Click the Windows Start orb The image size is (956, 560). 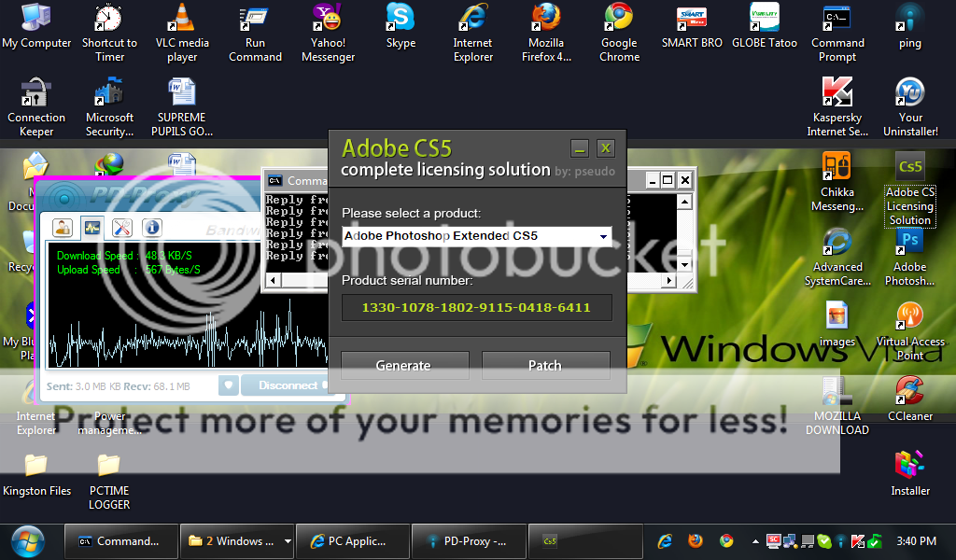pyautogui.click(x=27, y=540)
